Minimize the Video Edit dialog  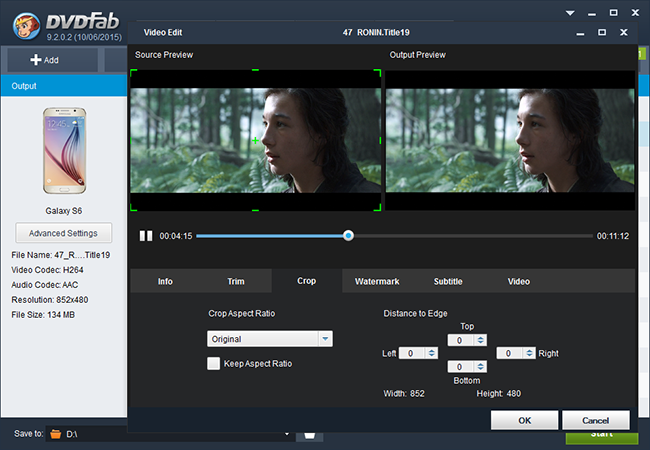(580, 33)
